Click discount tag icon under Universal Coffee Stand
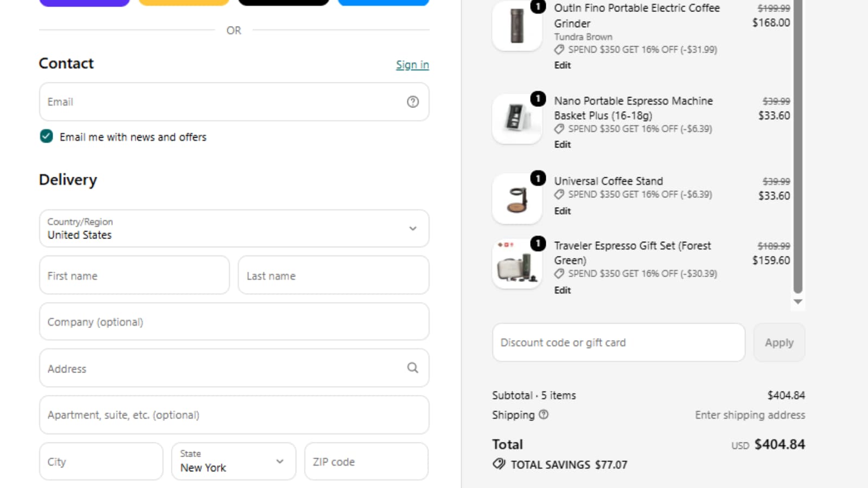Screen dimensions: 868x488 (559, 195)
